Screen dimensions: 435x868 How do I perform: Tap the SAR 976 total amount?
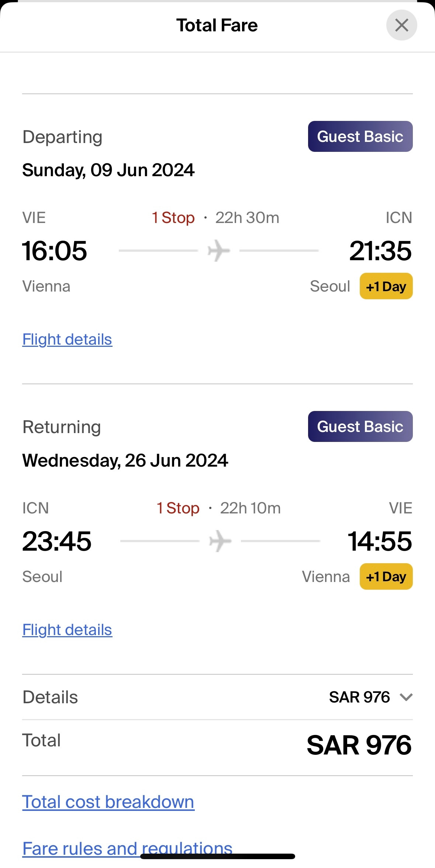[x=359, y=745]
